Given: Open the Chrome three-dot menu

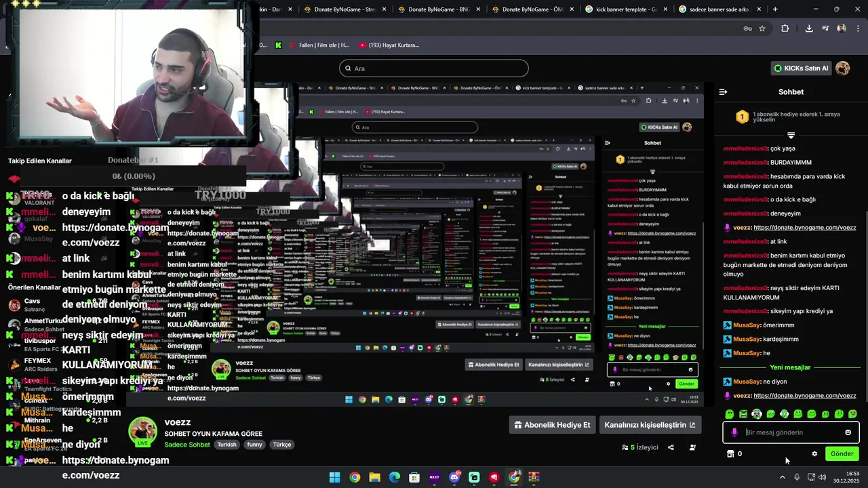Looking at the screenshot, I should coord(858,28).
